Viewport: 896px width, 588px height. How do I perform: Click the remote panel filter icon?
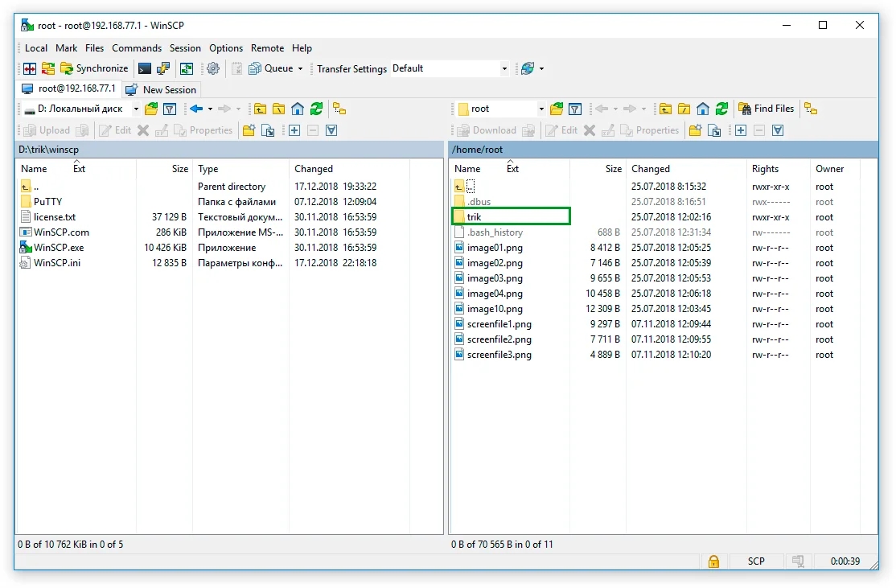pos(575,109)
